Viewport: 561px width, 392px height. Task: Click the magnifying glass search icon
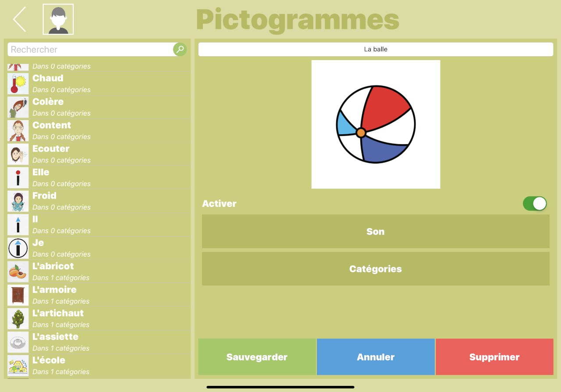click(180, 50)
